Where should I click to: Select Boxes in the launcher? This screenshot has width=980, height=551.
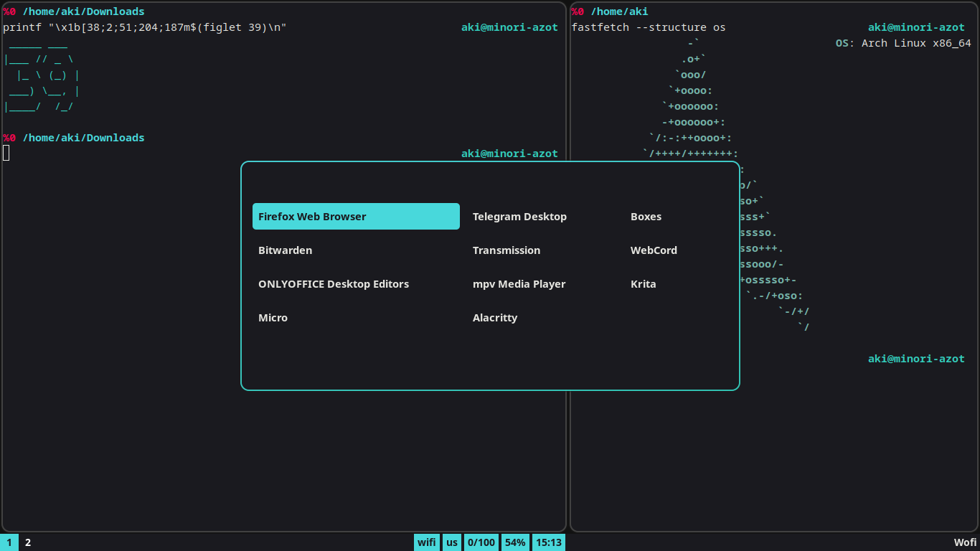(646, 217)
